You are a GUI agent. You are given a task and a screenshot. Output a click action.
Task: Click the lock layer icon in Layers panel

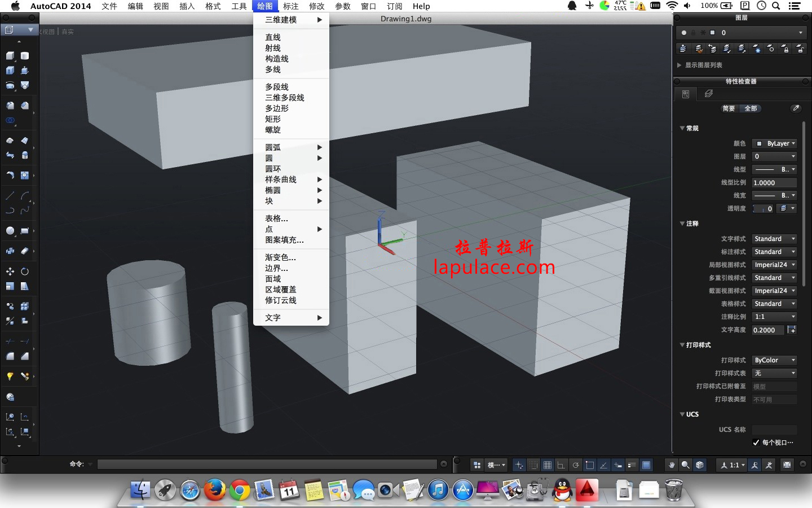point(786,49)
